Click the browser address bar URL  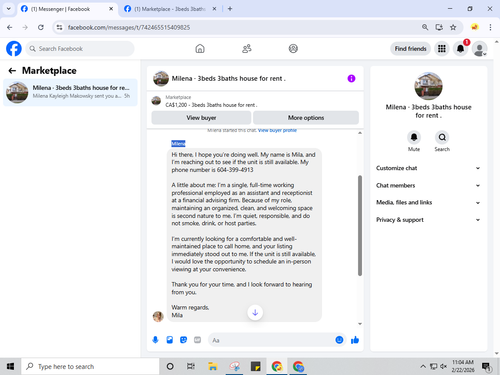click(x=129, y=27)
